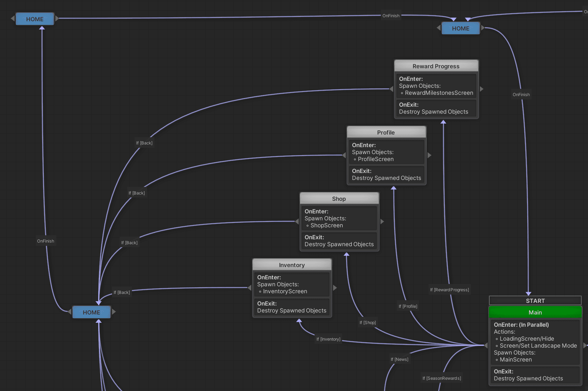The width and height of the screenshot is (588, 391).
Task: Click Screen/Set Landscape Mode action entry
Action: pyautogui.click(x=536, y=346)
